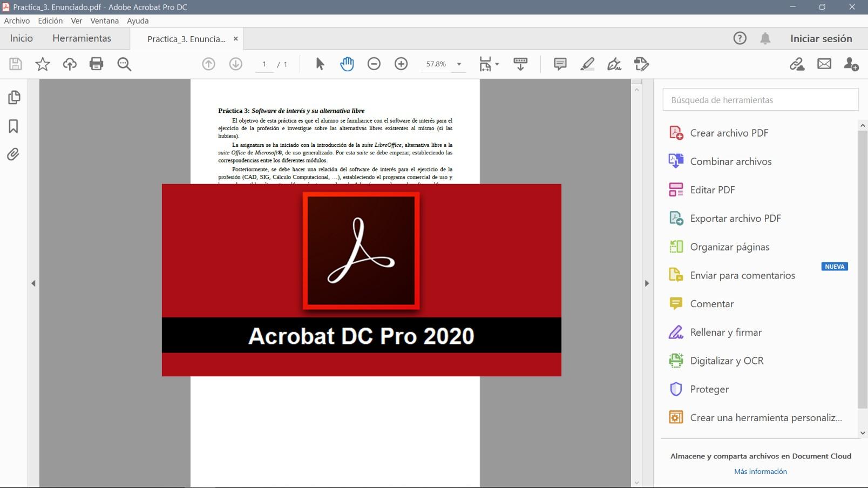Add the file to starred with the star icon
This screenshot has width=868, height=488.
(x=43, y=64)
